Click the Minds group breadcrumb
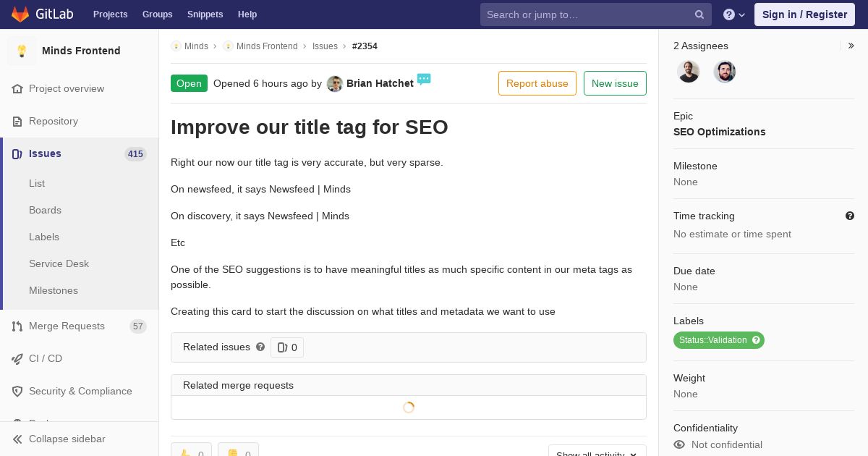868x456 pixels. point(196,46)
